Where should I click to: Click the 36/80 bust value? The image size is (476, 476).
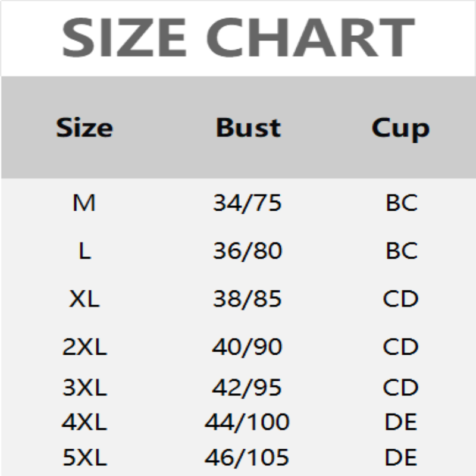tap(247, 251)
